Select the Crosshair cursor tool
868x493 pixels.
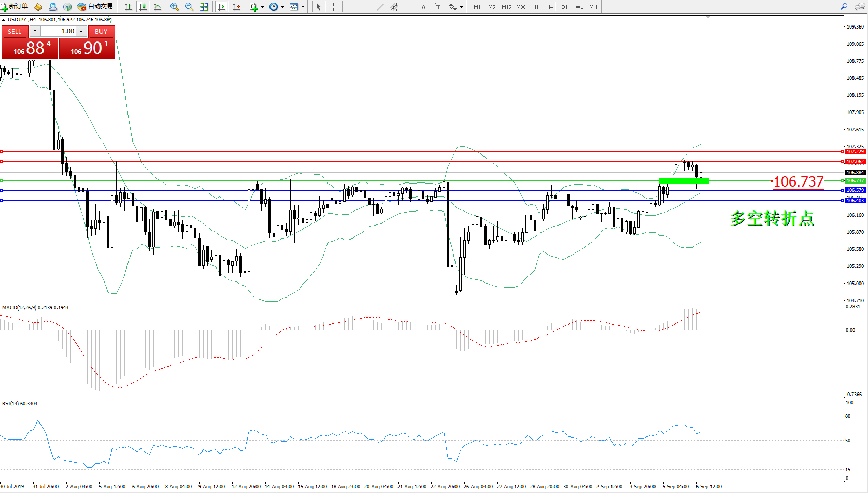[x=333, y=7]
